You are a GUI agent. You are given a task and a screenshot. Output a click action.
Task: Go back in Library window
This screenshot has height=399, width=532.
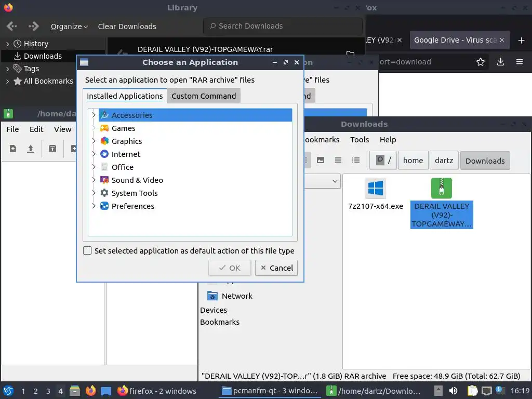[11, 26]
